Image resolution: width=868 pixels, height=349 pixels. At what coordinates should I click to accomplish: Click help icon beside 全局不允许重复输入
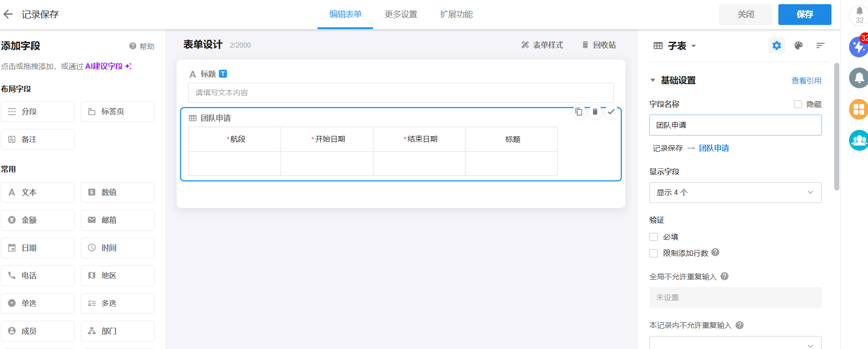click(725, 276)
